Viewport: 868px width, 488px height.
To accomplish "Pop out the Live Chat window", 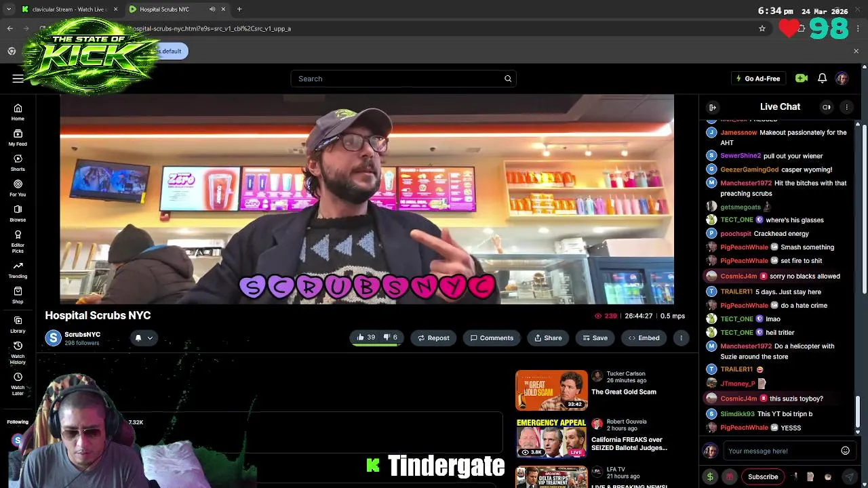I will click(827, 107).
